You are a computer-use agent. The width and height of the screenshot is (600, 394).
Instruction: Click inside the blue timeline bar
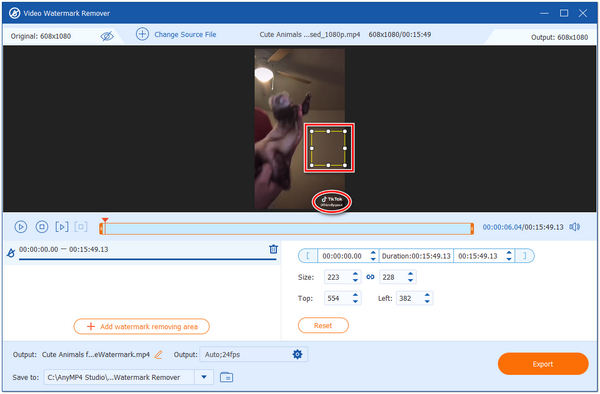[x=287, y=229]
